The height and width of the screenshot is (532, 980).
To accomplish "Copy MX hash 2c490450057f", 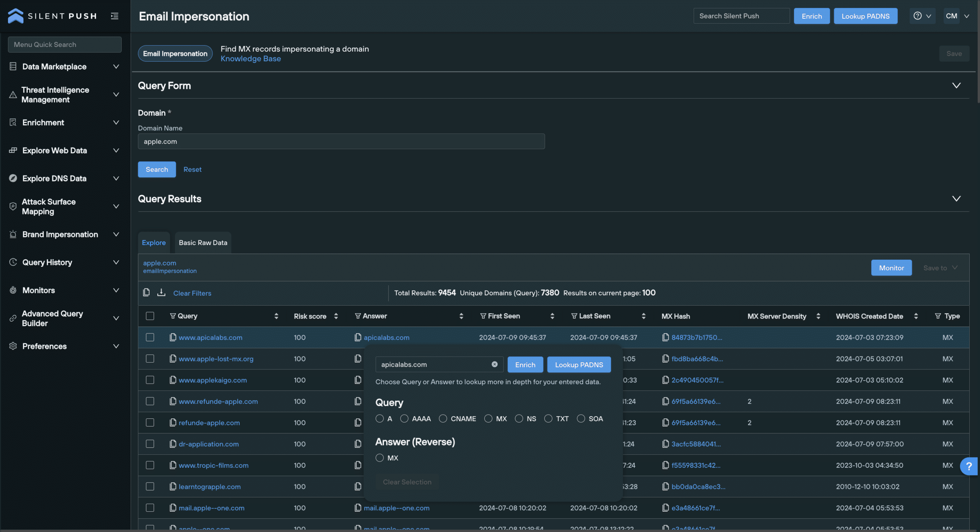I will click(x=666, y=380).
